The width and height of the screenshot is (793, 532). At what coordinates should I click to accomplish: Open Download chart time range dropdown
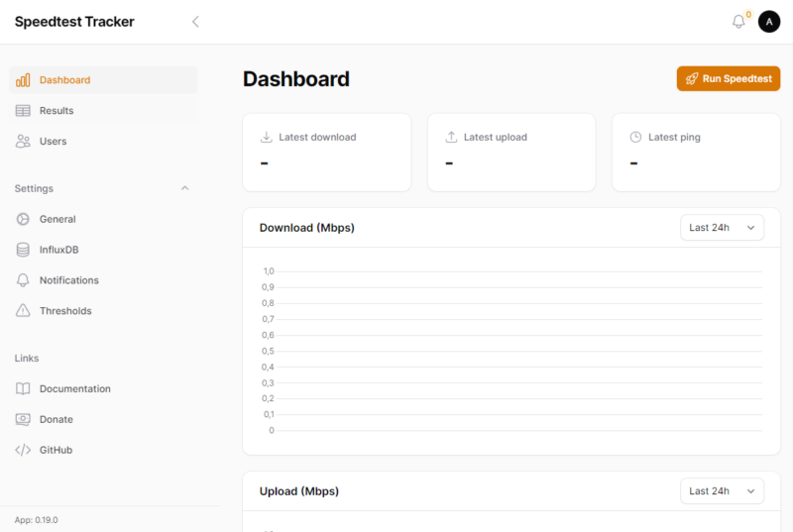(722, 228)
